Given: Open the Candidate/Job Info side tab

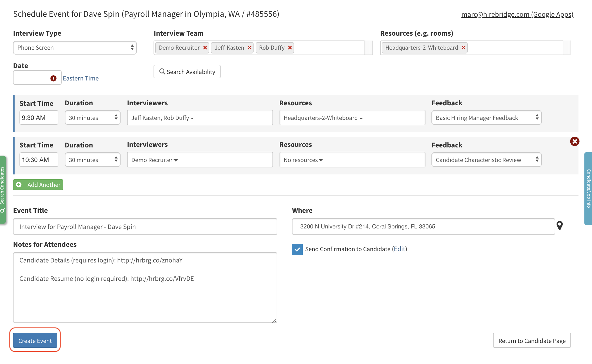Looking at the screenshot, I should [x=588, y=188].
